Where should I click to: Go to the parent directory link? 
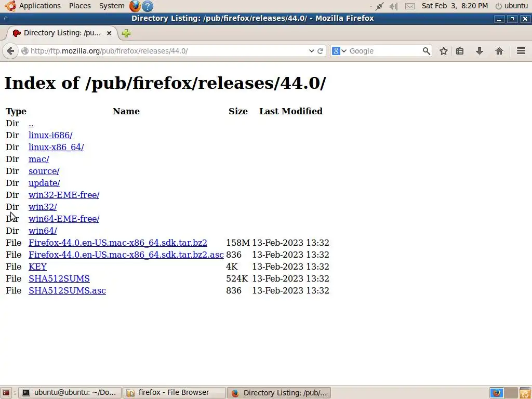click(31, 124)
